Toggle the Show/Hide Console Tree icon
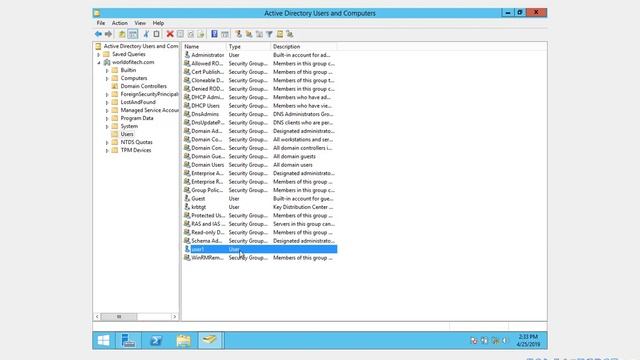 [x=133, y=34]
